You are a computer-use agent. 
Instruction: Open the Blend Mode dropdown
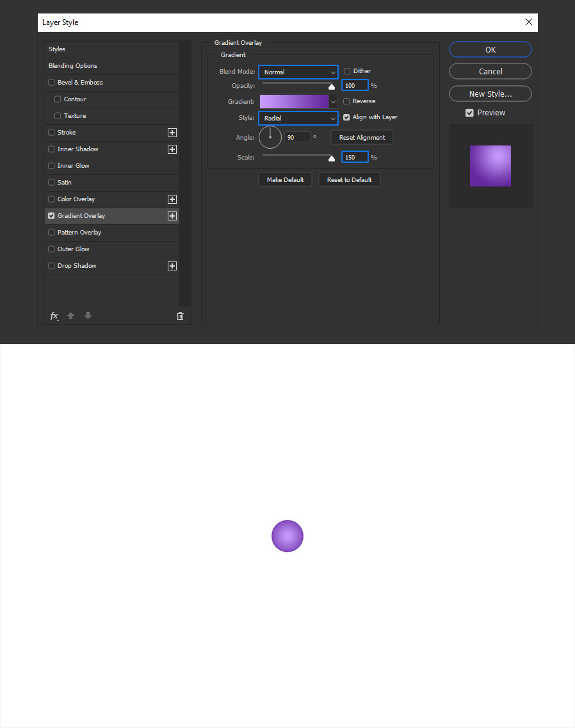pyautogui.click(x=298, y=72)
